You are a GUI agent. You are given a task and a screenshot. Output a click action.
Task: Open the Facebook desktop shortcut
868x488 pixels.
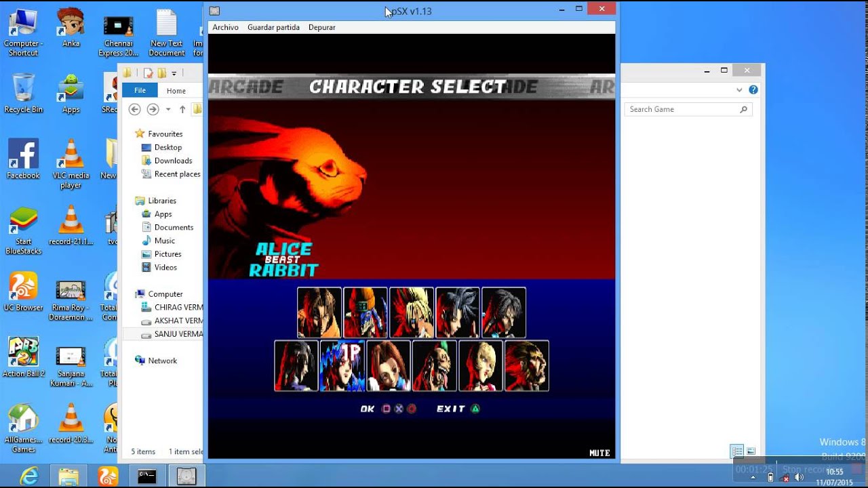[24, 159]
